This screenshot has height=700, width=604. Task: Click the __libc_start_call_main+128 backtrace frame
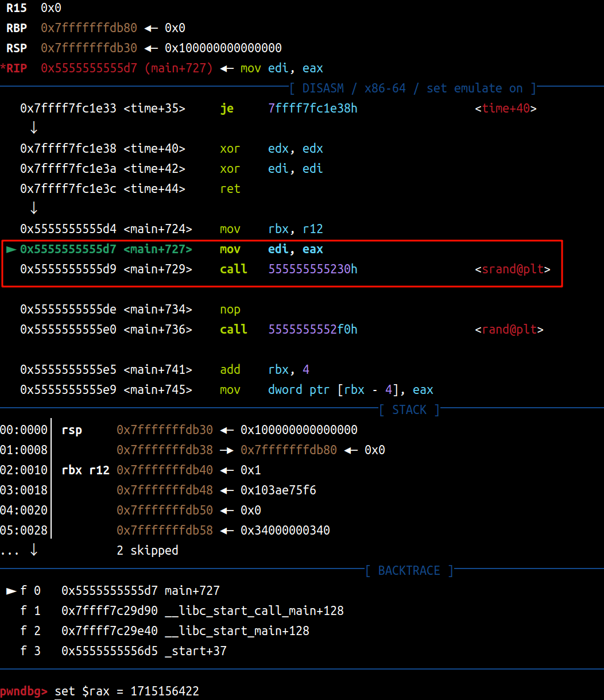(254, 610)
